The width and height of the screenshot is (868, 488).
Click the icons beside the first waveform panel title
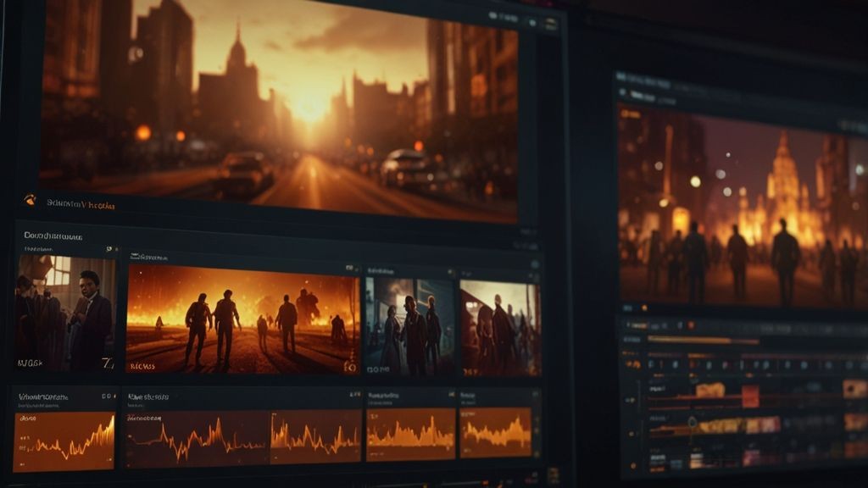click(108, 396)
